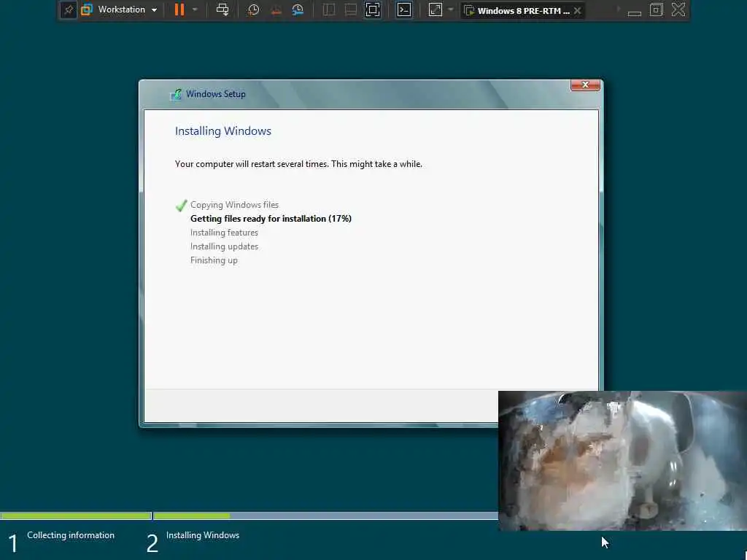Screen dimensions: 747x560
Task: Take a snapshot of the VM
Action: click(x=253, y=9)
